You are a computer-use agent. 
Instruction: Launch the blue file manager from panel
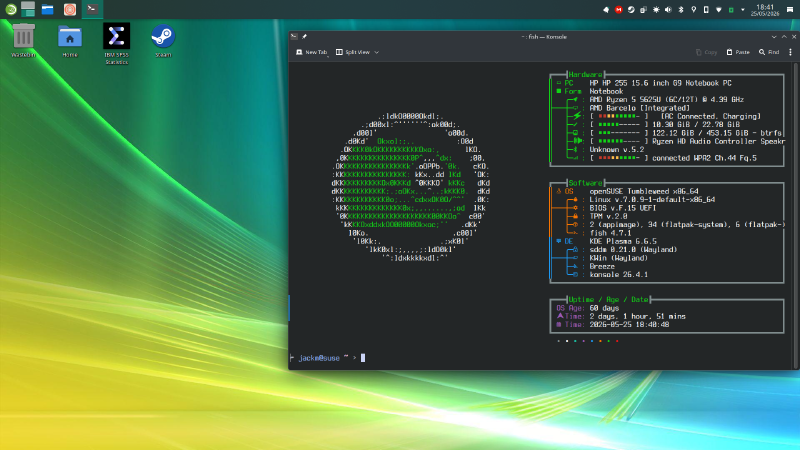tap(47, 9)
